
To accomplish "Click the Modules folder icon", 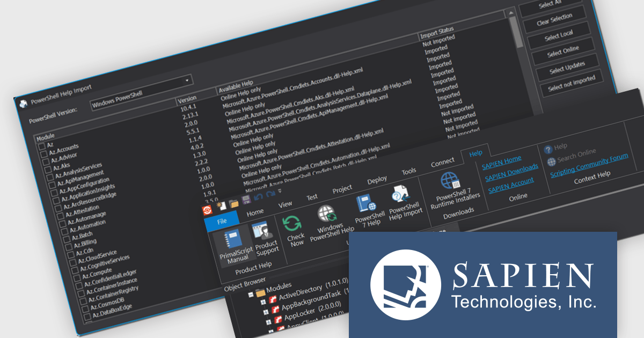I will pyautogui.click(x=260, y=293).
